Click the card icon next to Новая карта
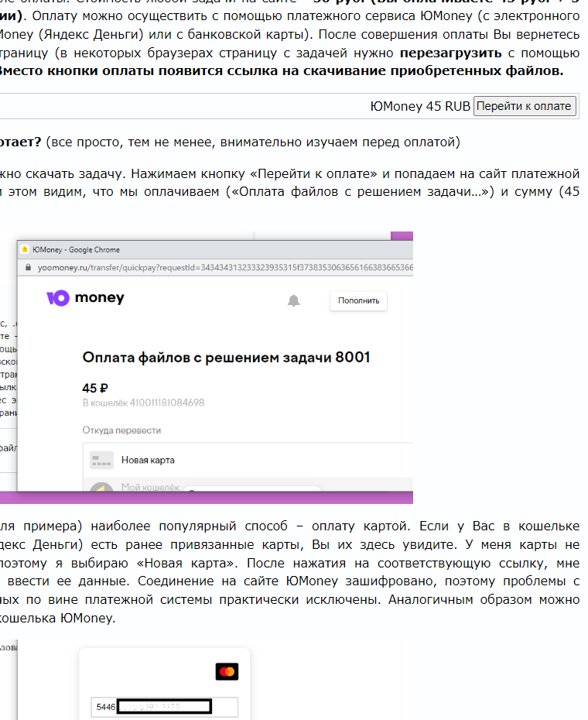This screenshot has height=720, width=588. (x=101, y=460)
